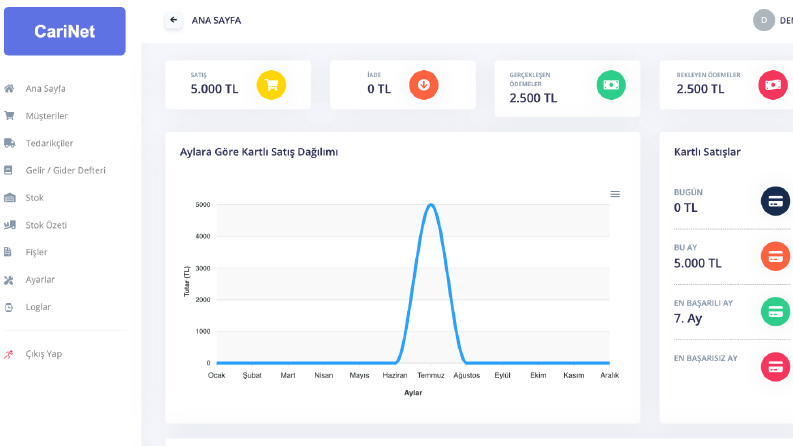Go back using the arrow button
Screen dimensions: 793x446
coord(173,20)
